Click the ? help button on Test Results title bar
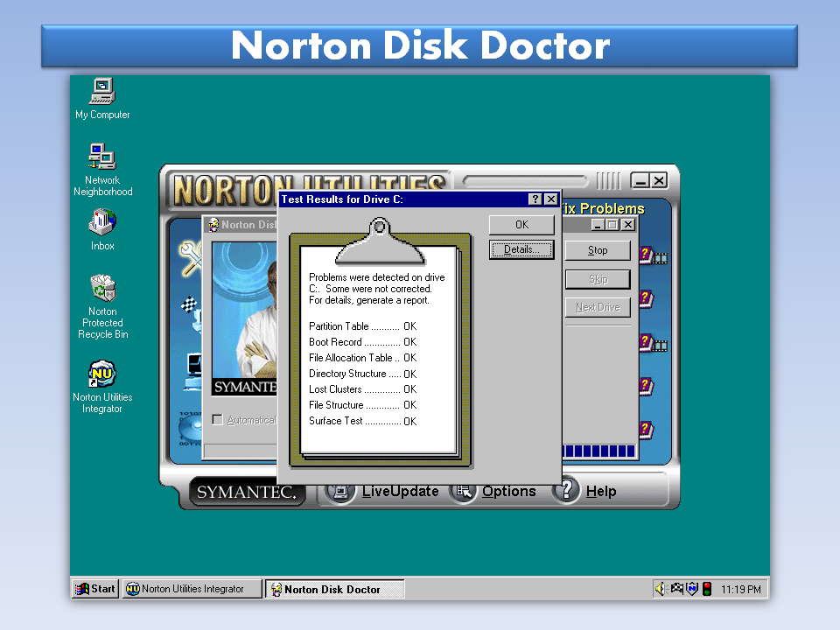The height and width of the screenshot is (630, 840). click(x=535, y=199)
